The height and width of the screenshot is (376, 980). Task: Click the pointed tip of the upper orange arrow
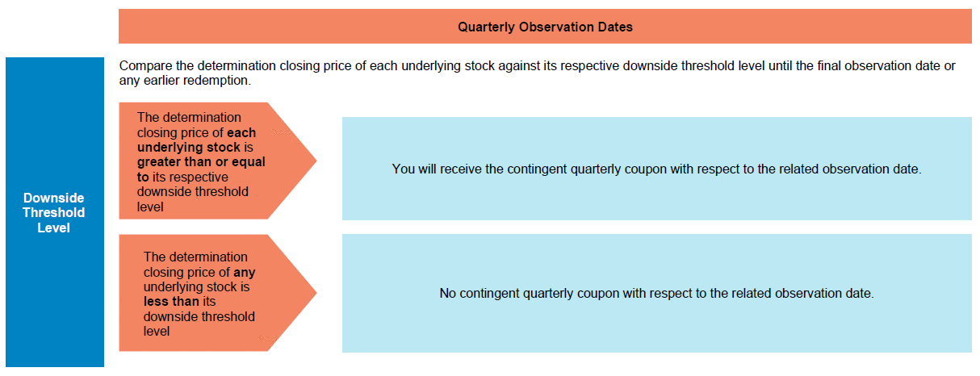point(313,161)
